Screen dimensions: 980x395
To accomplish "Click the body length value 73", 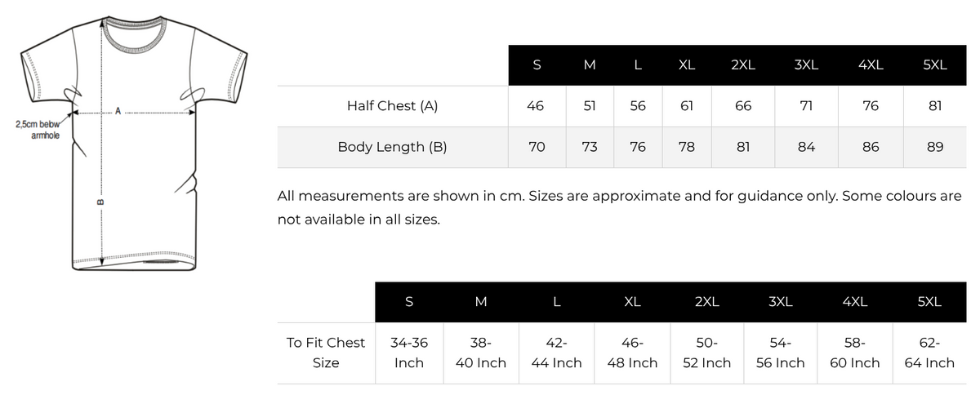I will tap(589, 148).
